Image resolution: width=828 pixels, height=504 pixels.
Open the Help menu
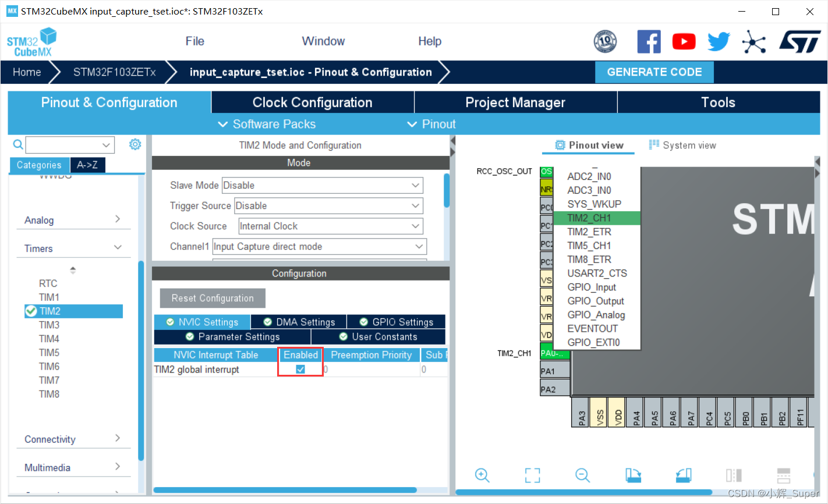(x=430, y=41)
